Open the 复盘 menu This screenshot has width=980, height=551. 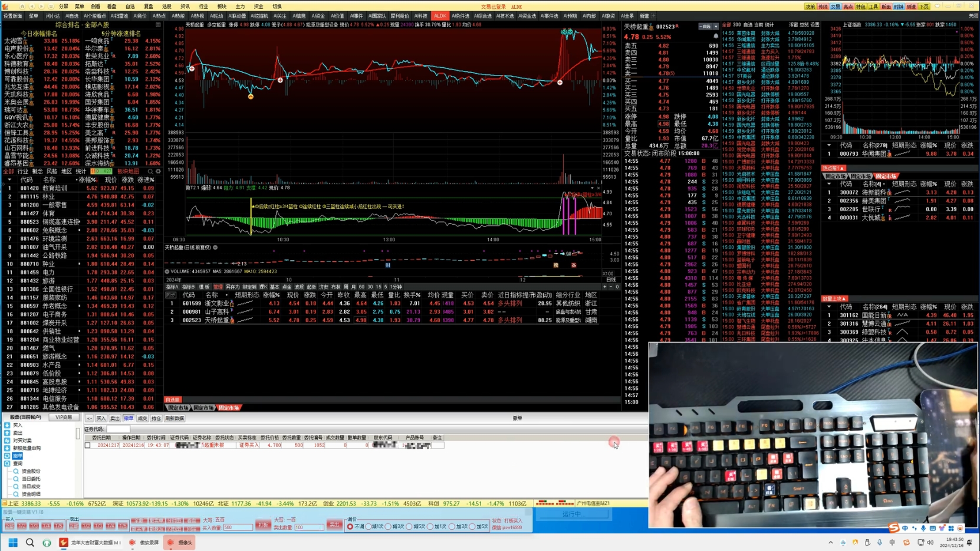(x=148, y=6)
